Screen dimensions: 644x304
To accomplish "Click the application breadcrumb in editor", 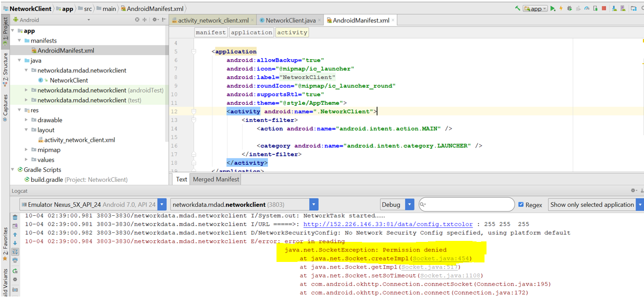I will click(x=251, y=32).
